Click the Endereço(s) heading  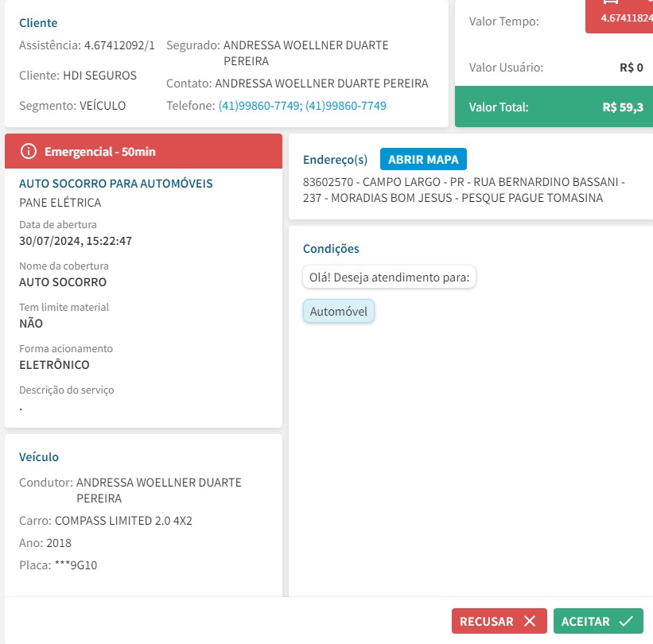click(x=335, y=160)
